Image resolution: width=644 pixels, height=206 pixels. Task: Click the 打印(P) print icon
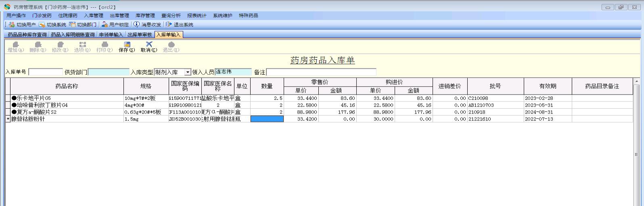(x=105, y=44)
